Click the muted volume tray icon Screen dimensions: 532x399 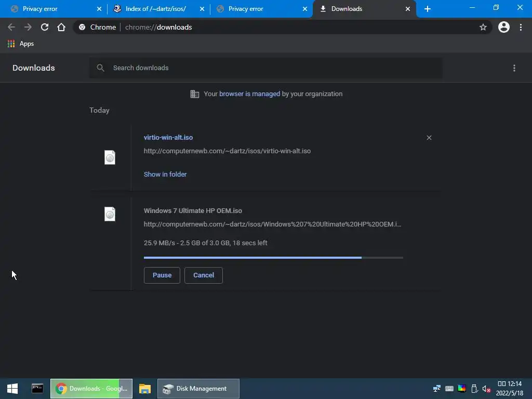point(486,389)
